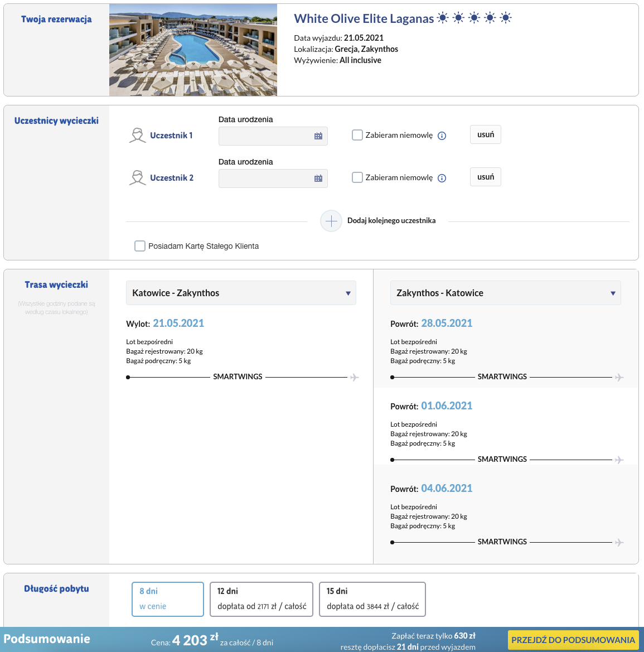
Task: Click PRZEJDŹ DO PODSUMOWANIA button
Action: (x=573, y=640)
